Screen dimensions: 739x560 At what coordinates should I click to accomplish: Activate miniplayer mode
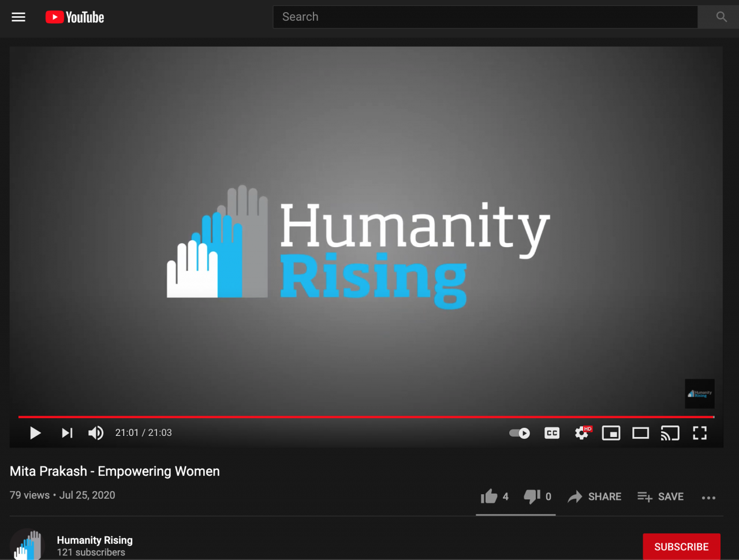pos(611,433)
